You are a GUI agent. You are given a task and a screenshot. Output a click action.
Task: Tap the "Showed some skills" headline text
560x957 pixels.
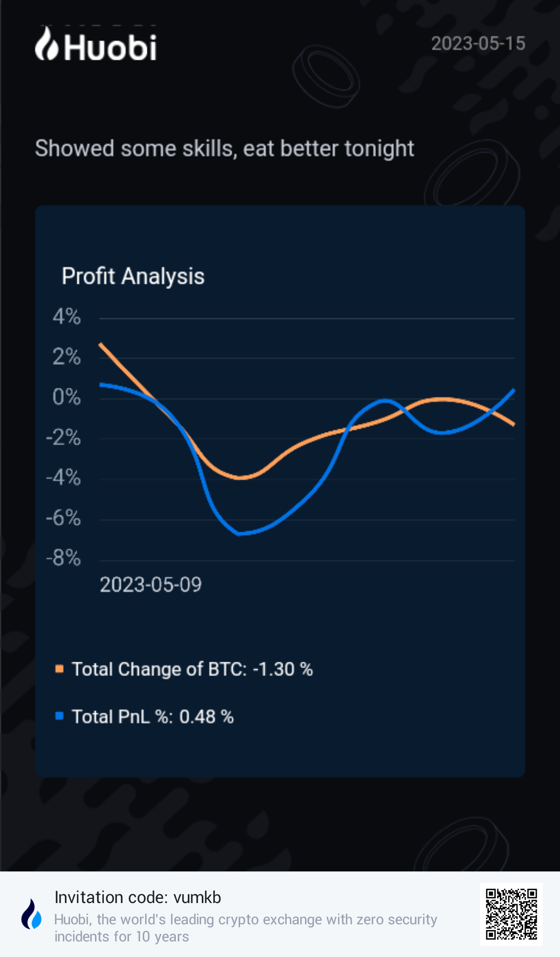tap(224, 148)
